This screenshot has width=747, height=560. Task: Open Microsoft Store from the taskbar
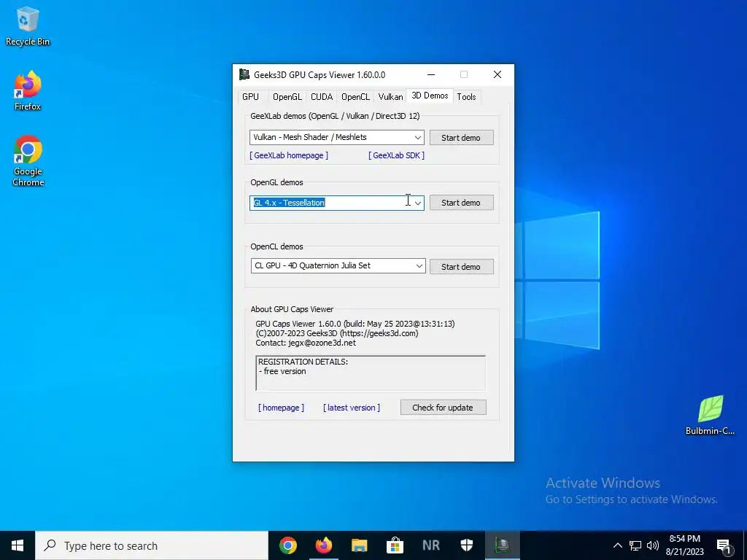(x=395, y=545)
